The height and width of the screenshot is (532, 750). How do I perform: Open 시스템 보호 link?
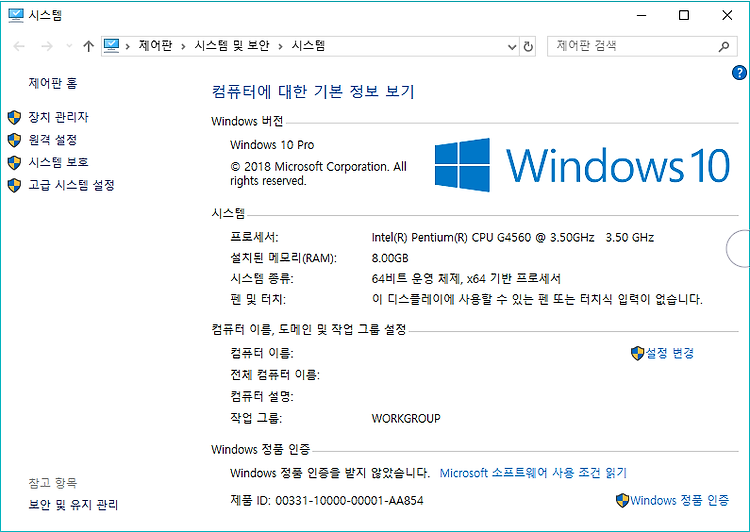pyautogui.click(x=58, y=162)
